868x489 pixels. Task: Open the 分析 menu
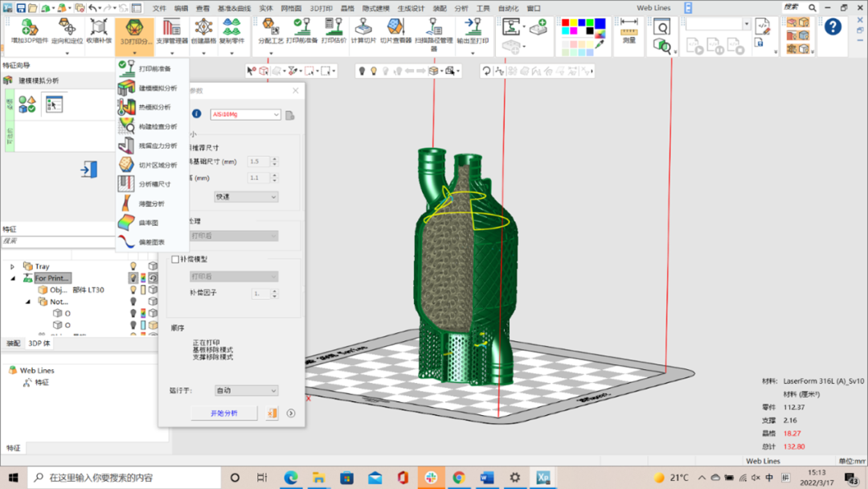pyautogui.click(x=461, y=8)
